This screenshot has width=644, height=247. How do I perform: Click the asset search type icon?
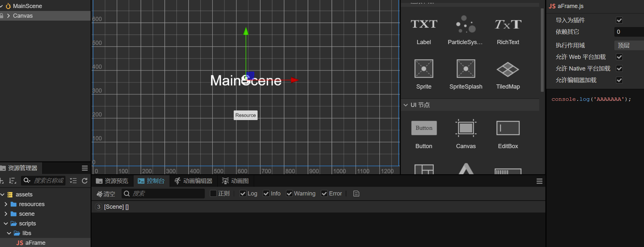[27, 180]
